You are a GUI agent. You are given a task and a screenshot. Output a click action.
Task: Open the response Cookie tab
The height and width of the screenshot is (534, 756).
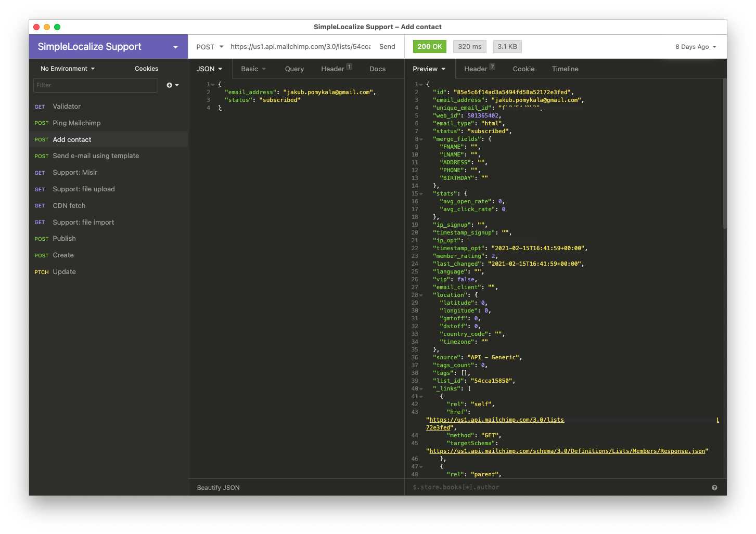[523, 69]
